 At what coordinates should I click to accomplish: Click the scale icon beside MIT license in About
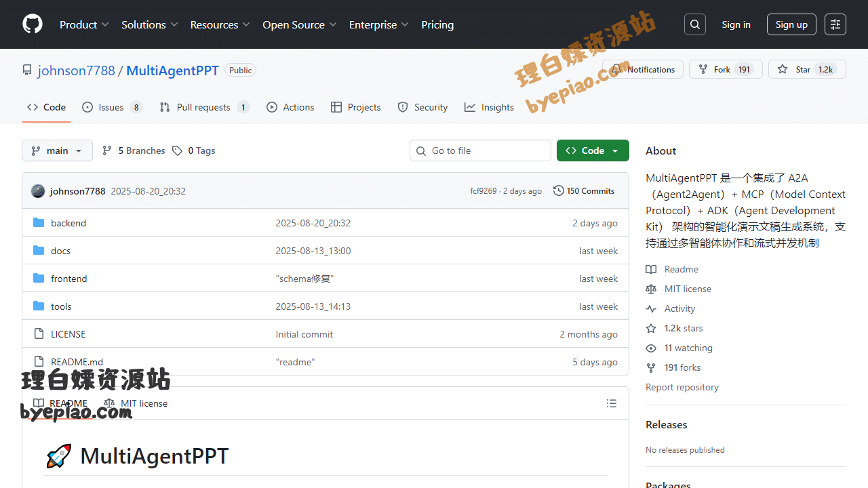pyautogui.click(x=651, y=289)
